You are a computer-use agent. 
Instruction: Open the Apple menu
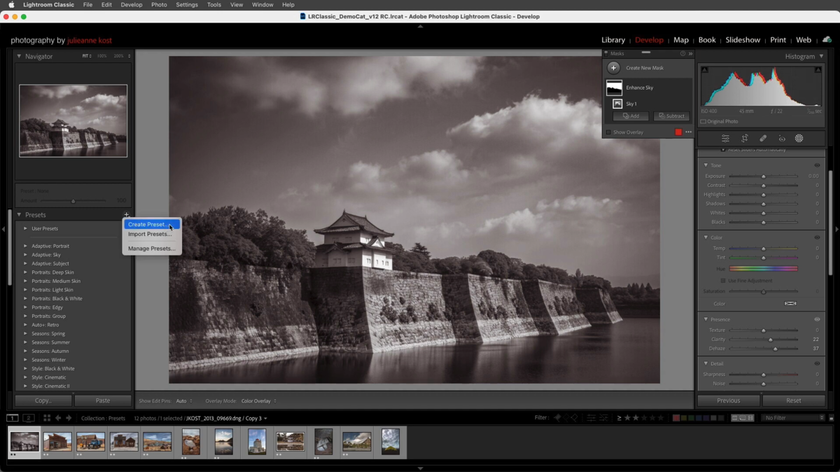[11, 5]
